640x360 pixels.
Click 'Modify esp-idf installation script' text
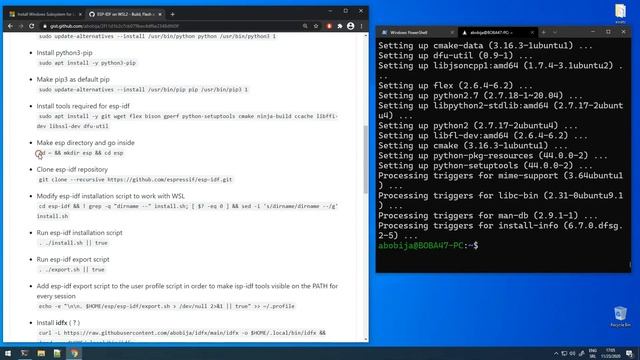tap(111, 196)
